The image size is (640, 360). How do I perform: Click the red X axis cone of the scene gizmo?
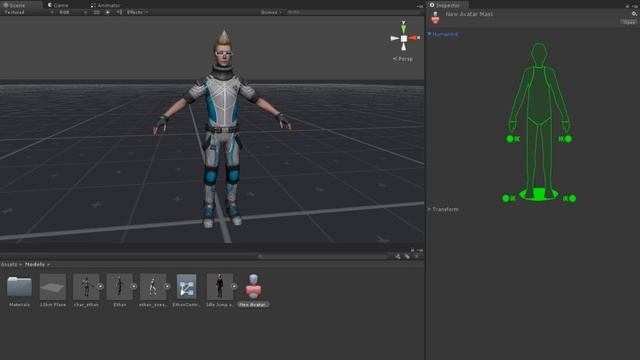coord(414,38)
